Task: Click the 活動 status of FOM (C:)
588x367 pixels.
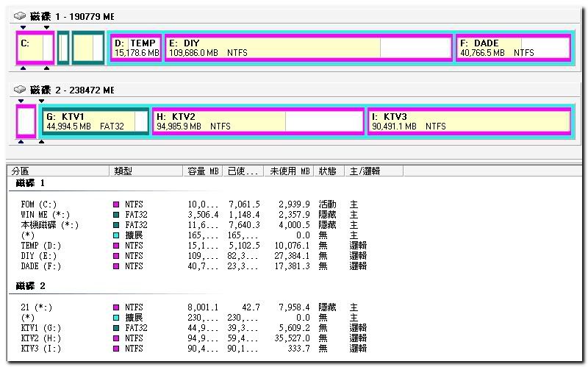Action: point(327,204)
